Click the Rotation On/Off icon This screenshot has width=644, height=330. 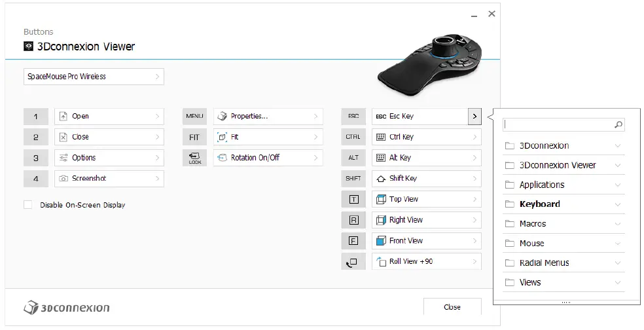(222, 158)
